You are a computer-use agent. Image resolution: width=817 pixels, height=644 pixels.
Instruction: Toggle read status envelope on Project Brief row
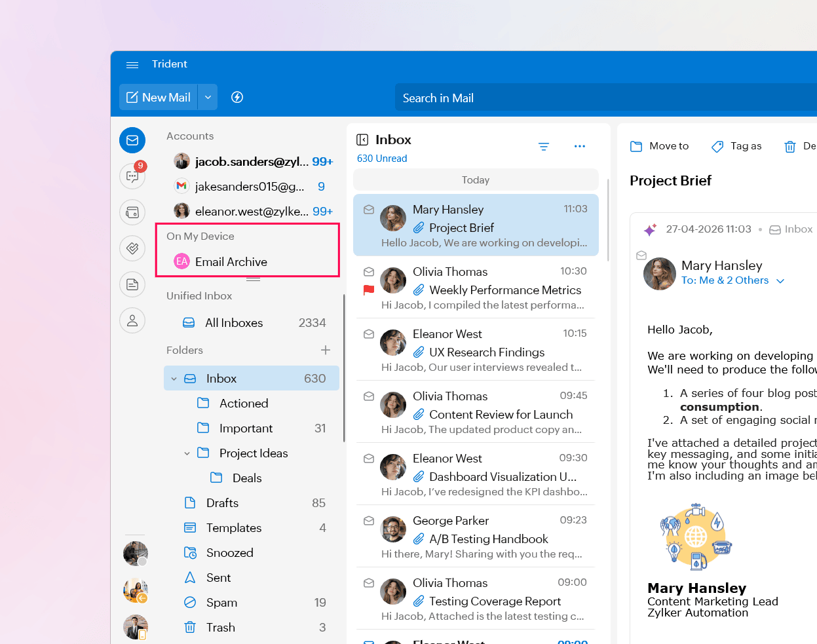tap(369, 210)
